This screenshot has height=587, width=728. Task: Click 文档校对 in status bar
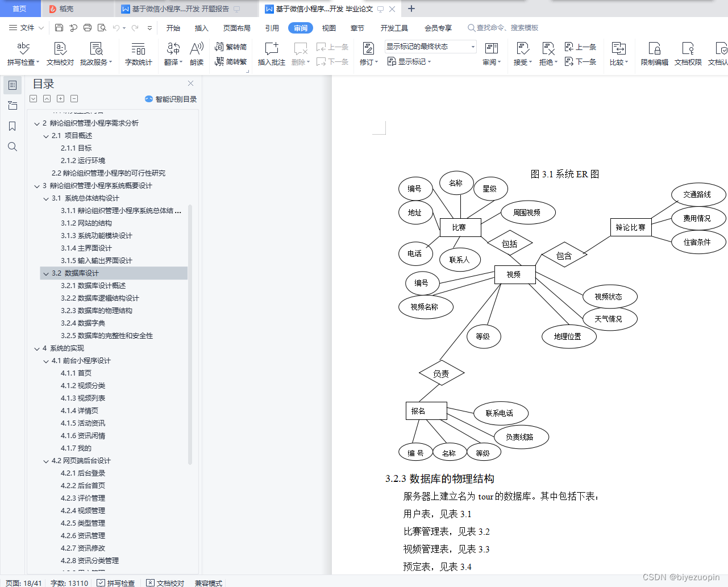[x=165, y=583]
